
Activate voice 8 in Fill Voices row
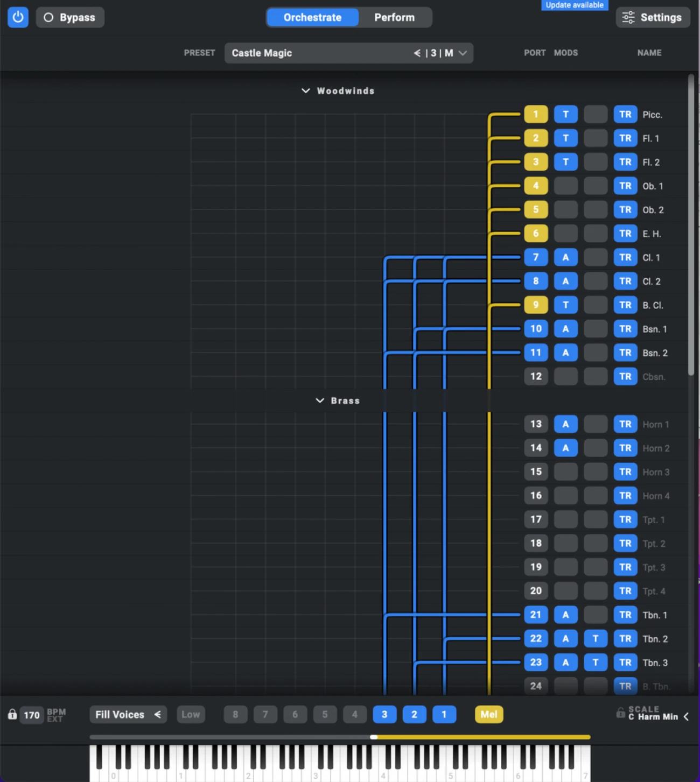(x=235, y=714)
